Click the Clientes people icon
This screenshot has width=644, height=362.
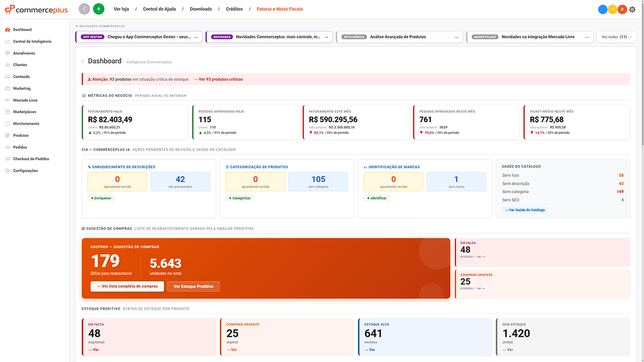click(8, 65)
